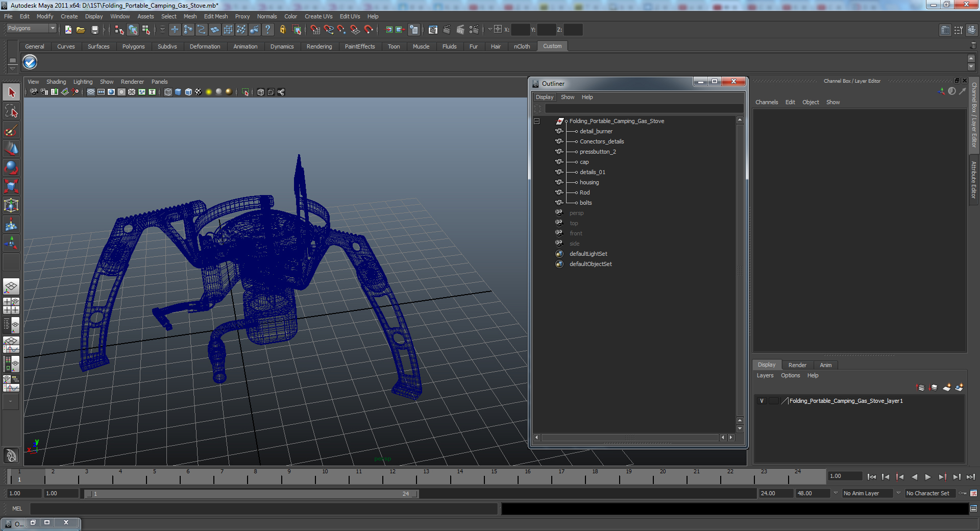The height and width of the screenshot is (531, 980).
Task: Choose the Paint Selection tool
Action: [11, 130]
